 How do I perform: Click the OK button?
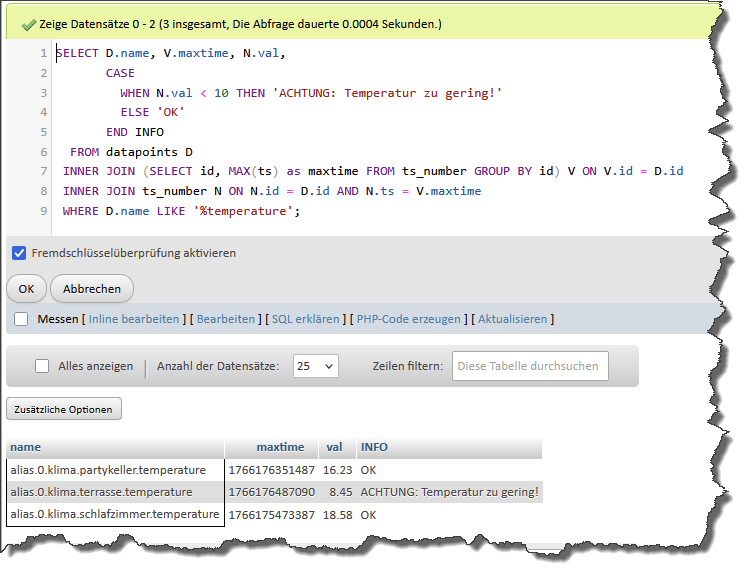(26, 289)
